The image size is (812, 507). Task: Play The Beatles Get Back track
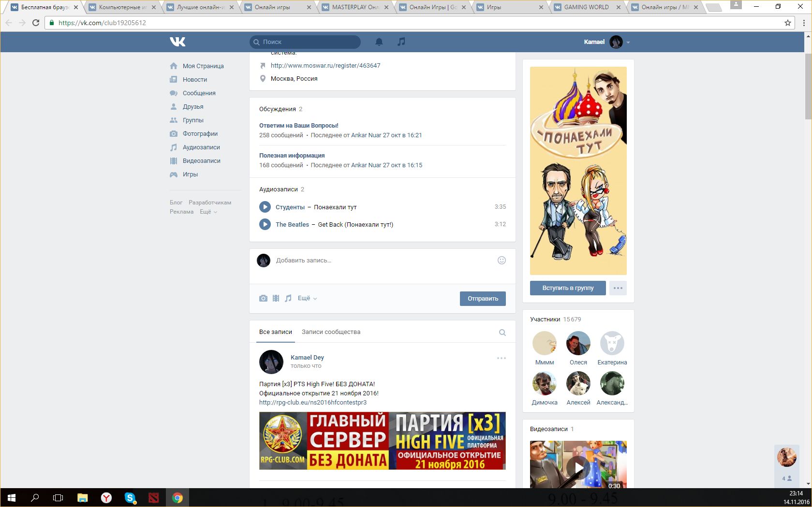tap(265, 224)
